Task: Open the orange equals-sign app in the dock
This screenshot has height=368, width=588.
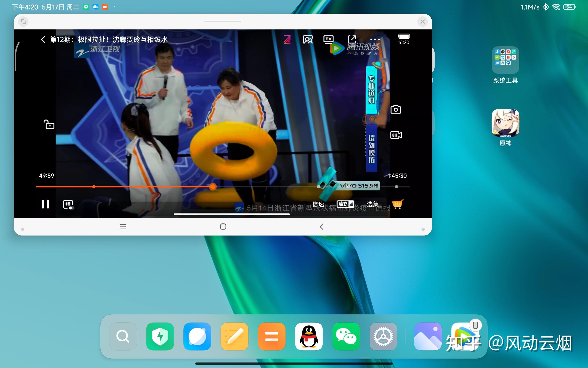Action: click(x=271, y=336)
